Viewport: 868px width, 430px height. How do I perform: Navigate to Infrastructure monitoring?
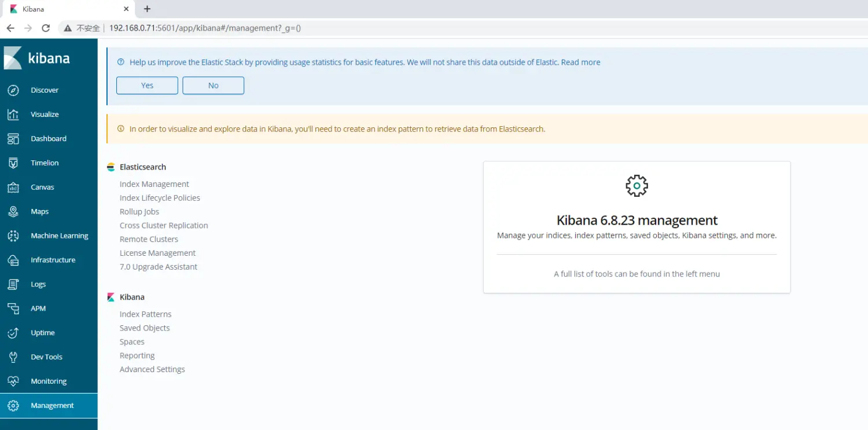point(53,260)
